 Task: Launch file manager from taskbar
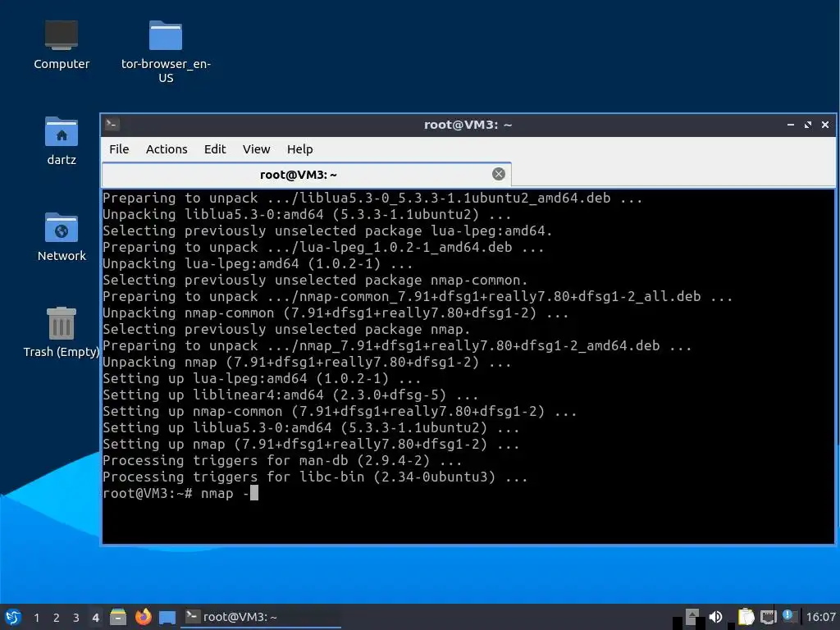coord(118,617)
